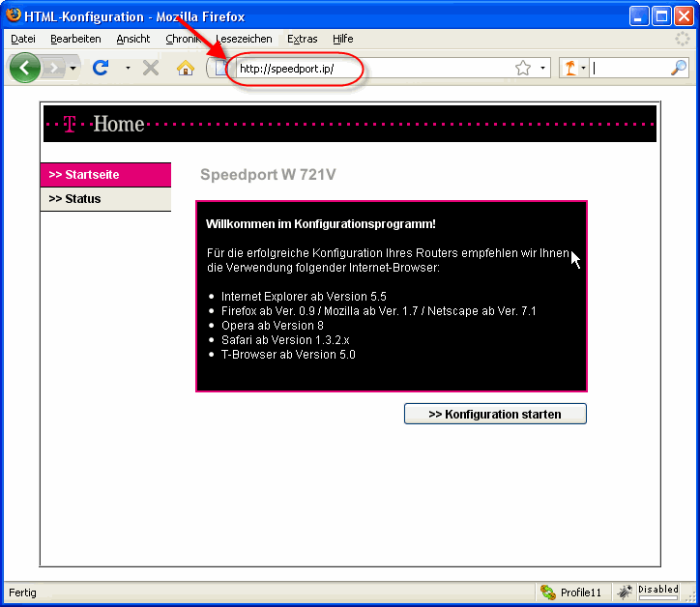Image resolution: width=700 pixels, height=607 pixels.
Task: Click the green Back navigation button
Action: [24, 68]
